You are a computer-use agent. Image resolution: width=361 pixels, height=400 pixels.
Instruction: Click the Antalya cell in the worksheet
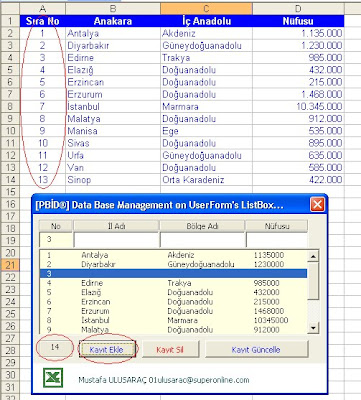(113, 33)
